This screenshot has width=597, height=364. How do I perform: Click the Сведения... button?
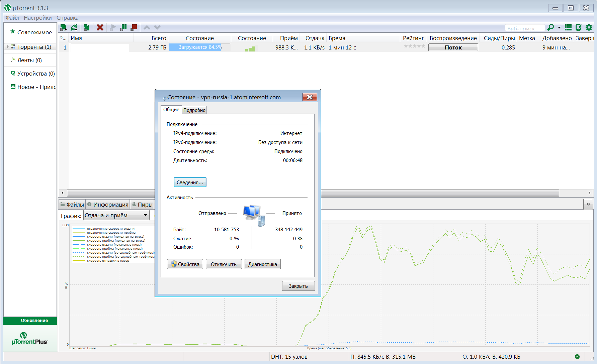[190, 182]
